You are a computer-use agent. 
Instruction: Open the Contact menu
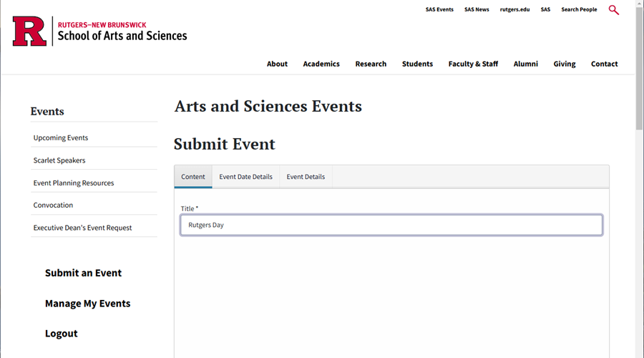coord(604,64)
